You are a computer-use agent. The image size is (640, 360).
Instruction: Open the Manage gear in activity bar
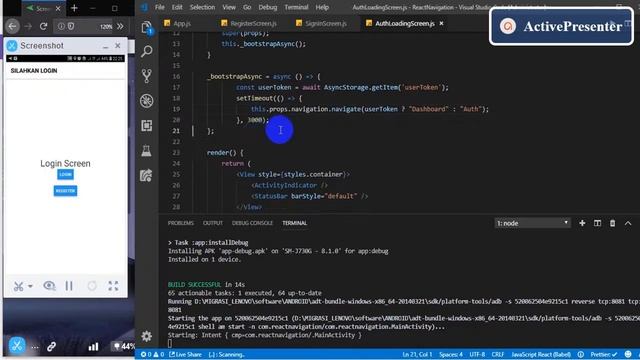147,336
